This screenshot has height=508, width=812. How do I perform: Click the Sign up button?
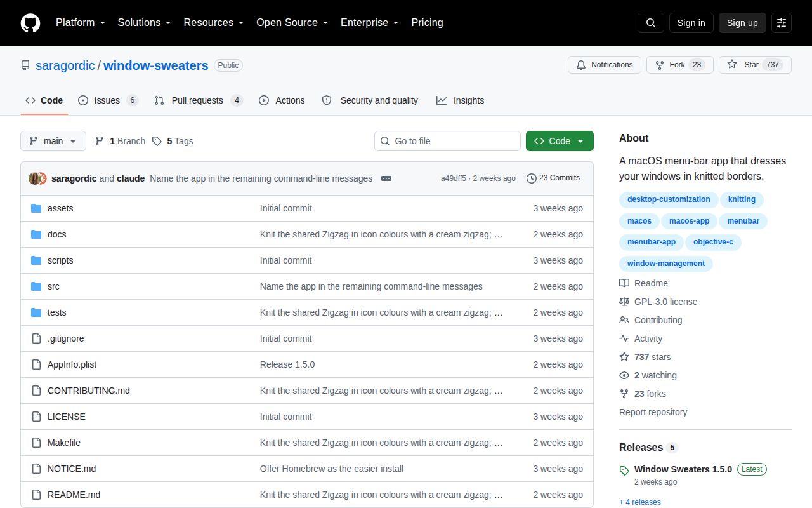pos(742,23)
